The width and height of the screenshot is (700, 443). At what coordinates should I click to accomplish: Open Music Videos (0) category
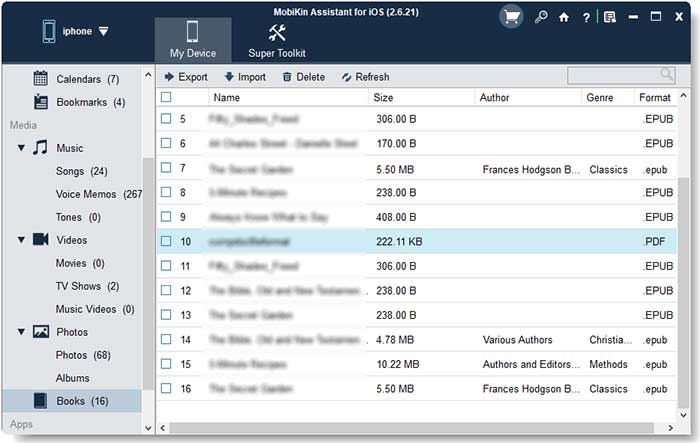95,309
